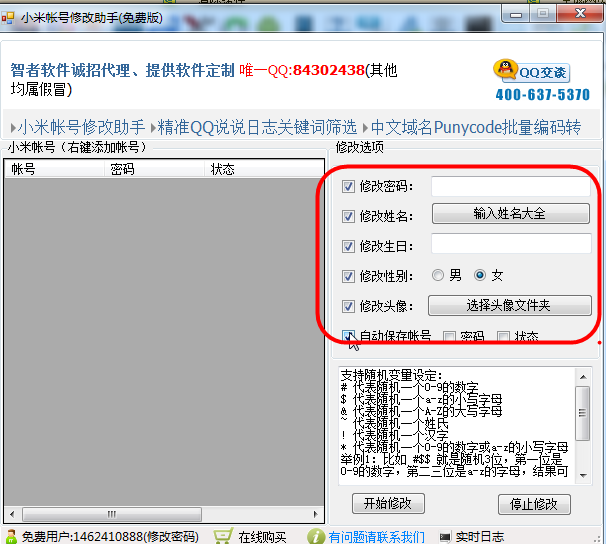Enable the 状态 save checkbox
606x544 pixels.
[503, 337]
